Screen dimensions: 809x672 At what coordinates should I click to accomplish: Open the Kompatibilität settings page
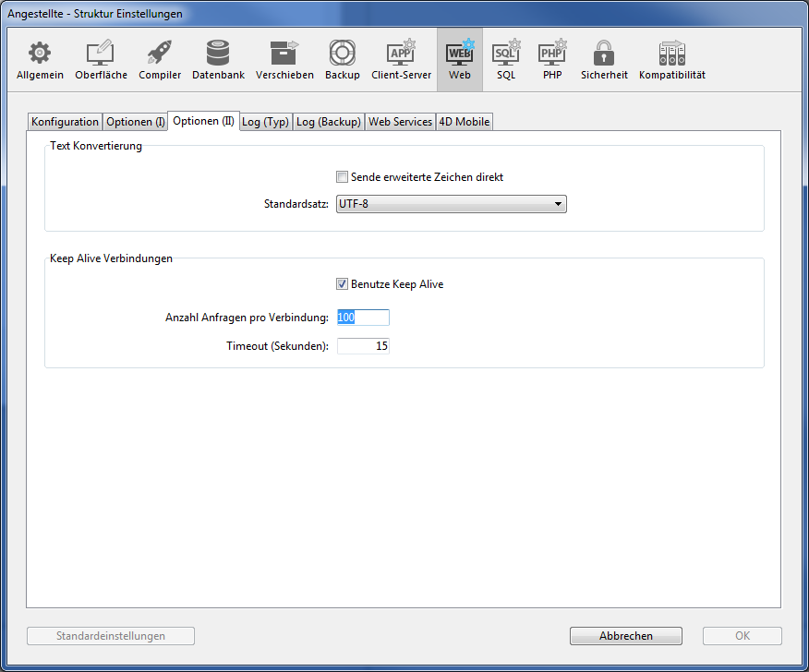tap(671, 59)
